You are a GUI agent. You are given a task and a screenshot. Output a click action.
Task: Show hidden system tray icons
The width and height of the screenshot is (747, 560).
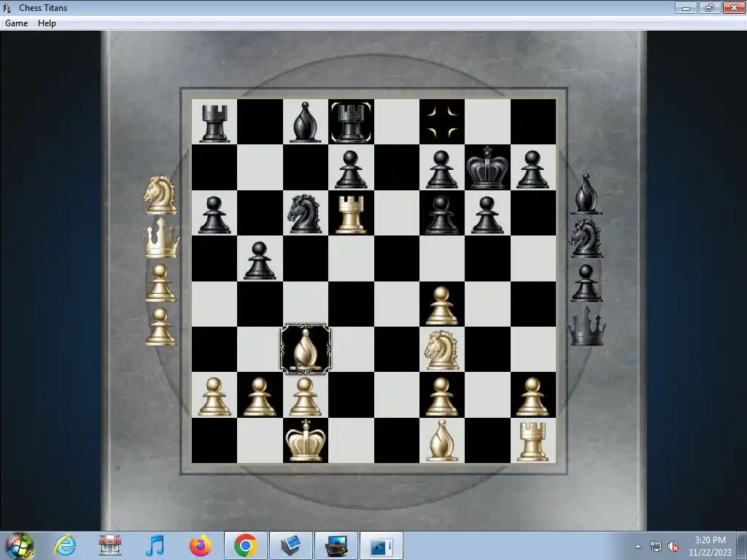(638, 547)
